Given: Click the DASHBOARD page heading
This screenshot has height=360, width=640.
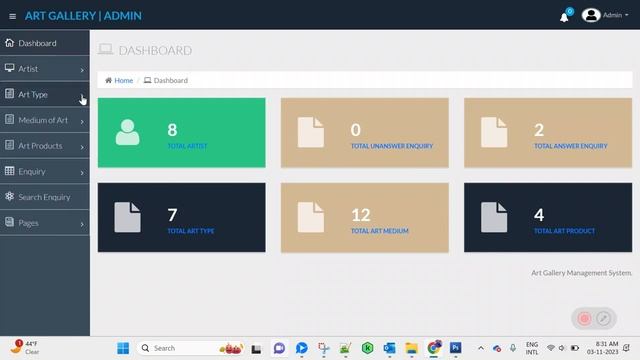Looking at the screenshot, I should [155, 51].
